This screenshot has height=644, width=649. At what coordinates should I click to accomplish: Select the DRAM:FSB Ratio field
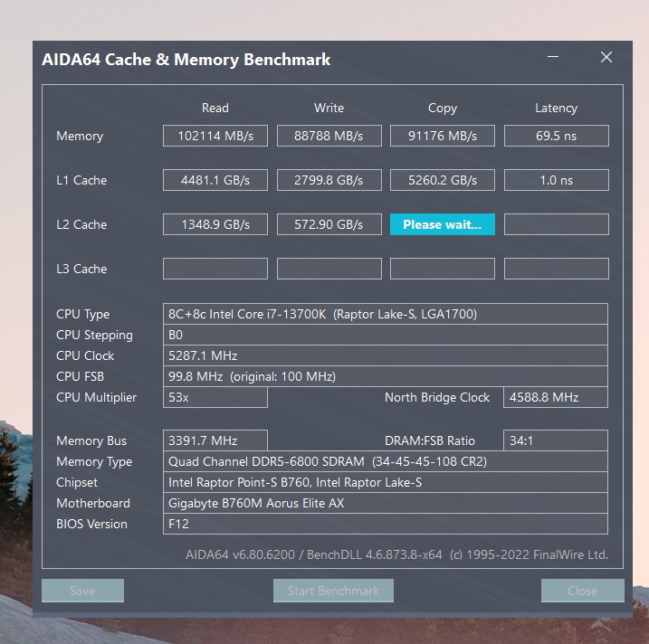coord(556,440)
